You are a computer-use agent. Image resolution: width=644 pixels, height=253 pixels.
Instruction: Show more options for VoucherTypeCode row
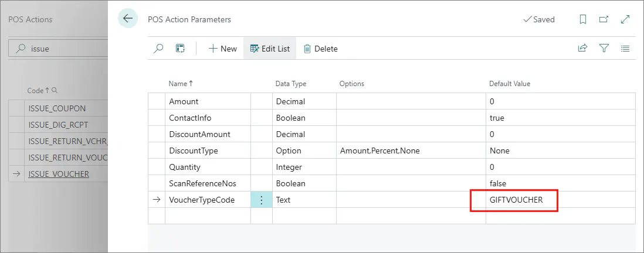(262, 200)
